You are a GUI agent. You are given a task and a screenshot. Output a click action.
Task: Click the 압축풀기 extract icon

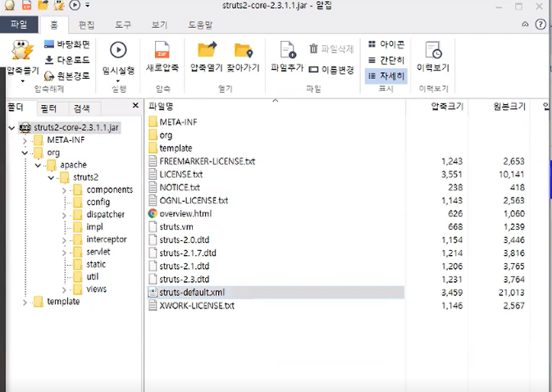(22, 50)
